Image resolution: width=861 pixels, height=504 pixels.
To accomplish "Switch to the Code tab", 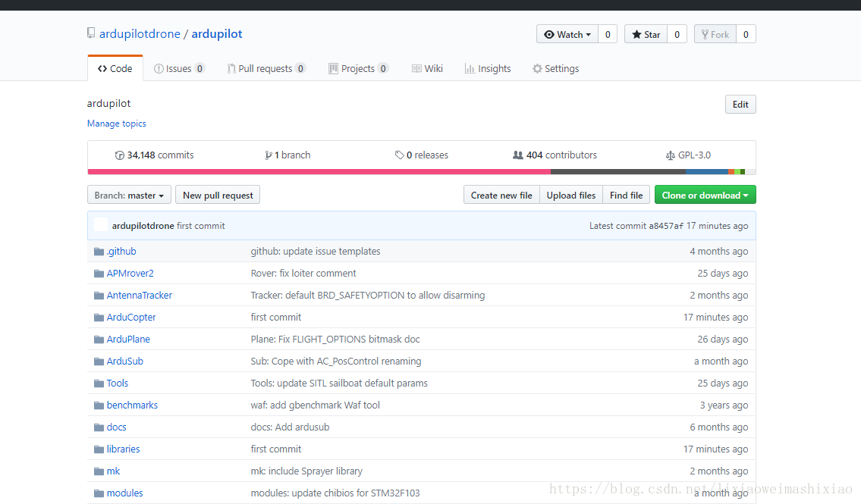I will 115,68.
